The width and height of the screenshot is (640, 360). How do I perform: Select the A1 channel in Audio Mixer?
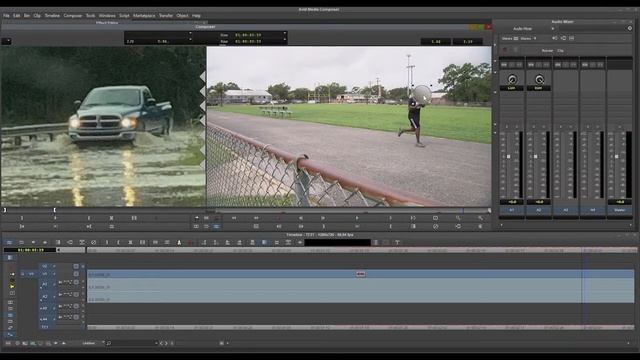[x=511, y=210]
